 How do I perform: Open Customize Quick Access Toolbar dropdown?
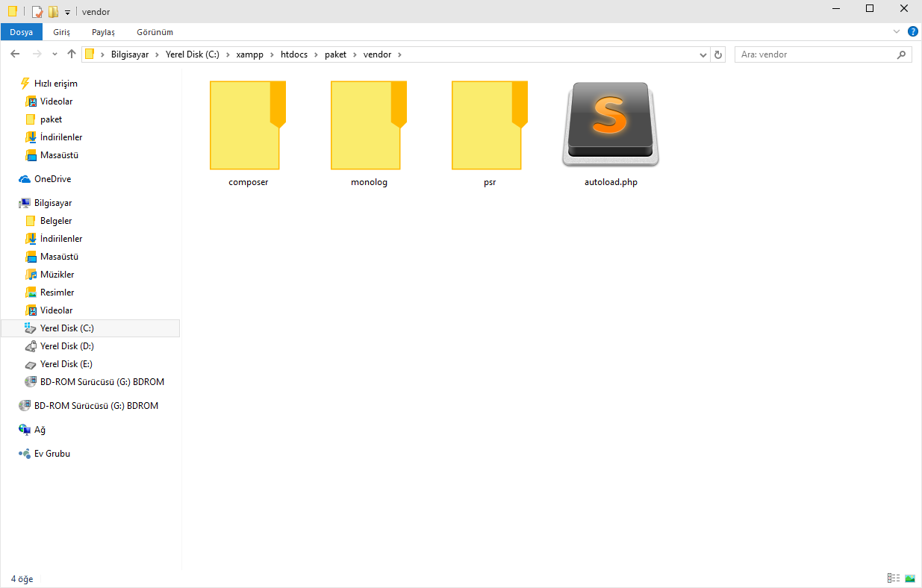pos(67,12)
